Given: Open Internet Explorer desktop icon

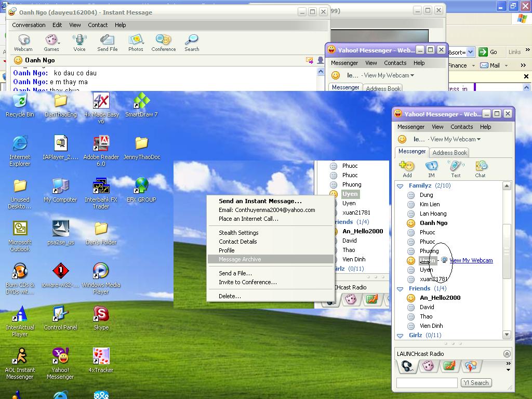Looking at the screenshot, I should pyautogui.click(x=20, y=151).
